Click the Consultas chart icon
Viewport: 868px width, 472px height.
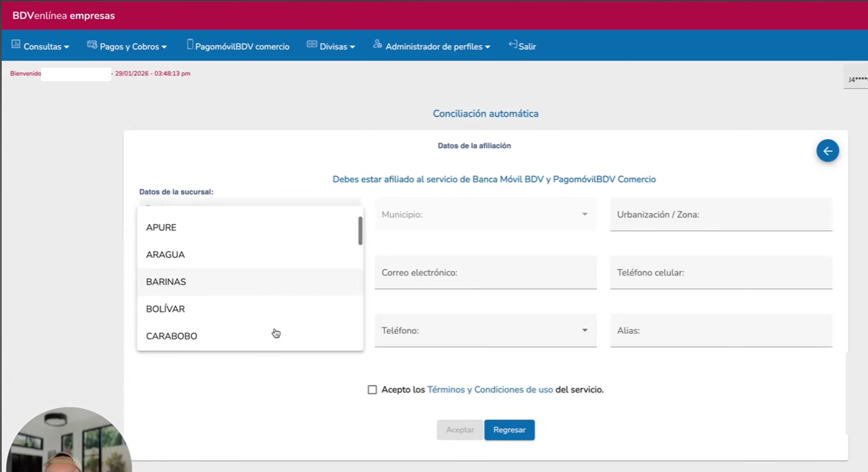click(16, 45)
